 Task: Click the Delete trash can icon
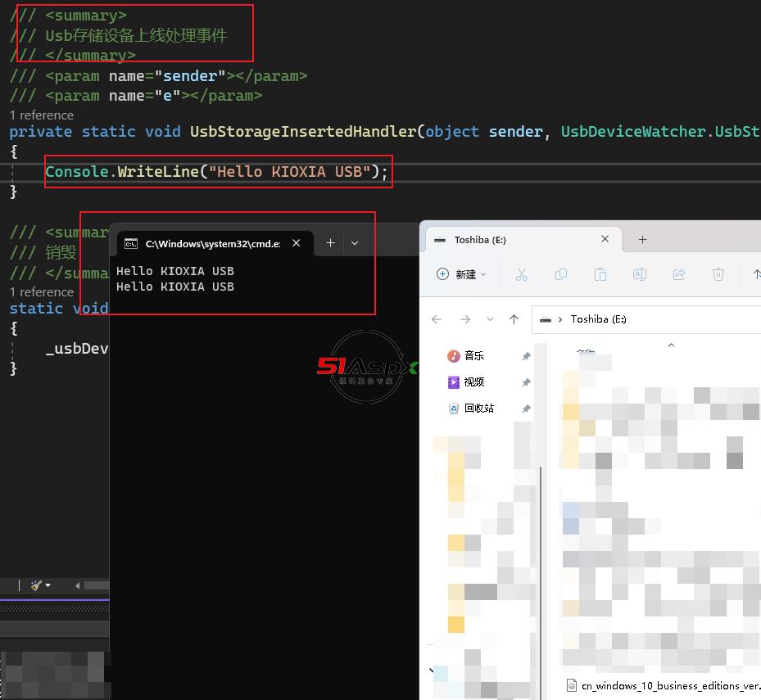pos(718,274)
